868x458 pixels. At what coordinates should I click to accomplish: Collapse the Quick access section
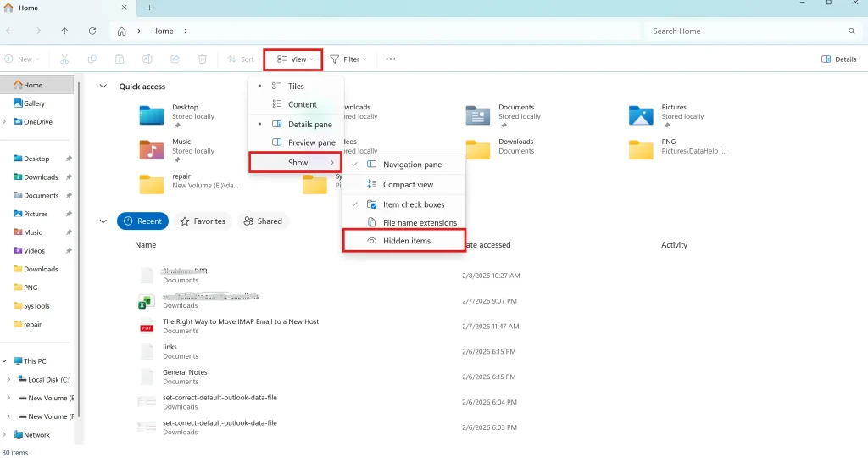coord(103,87)
